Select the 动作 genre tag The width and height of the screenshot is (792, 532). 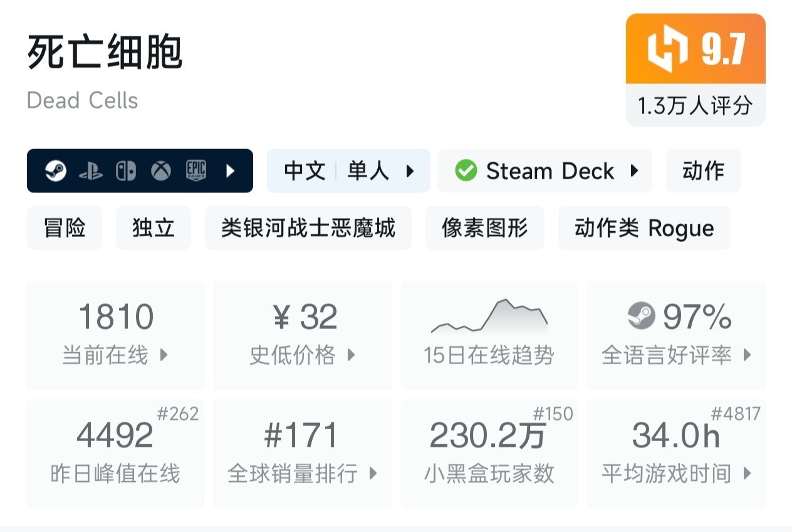click(703, 171)
